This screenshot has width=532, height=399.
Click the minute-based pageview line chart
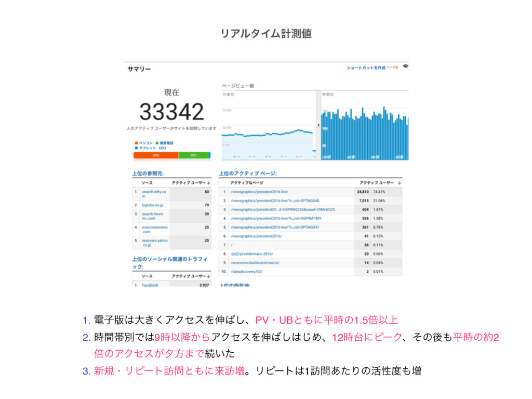coord(269,126)
